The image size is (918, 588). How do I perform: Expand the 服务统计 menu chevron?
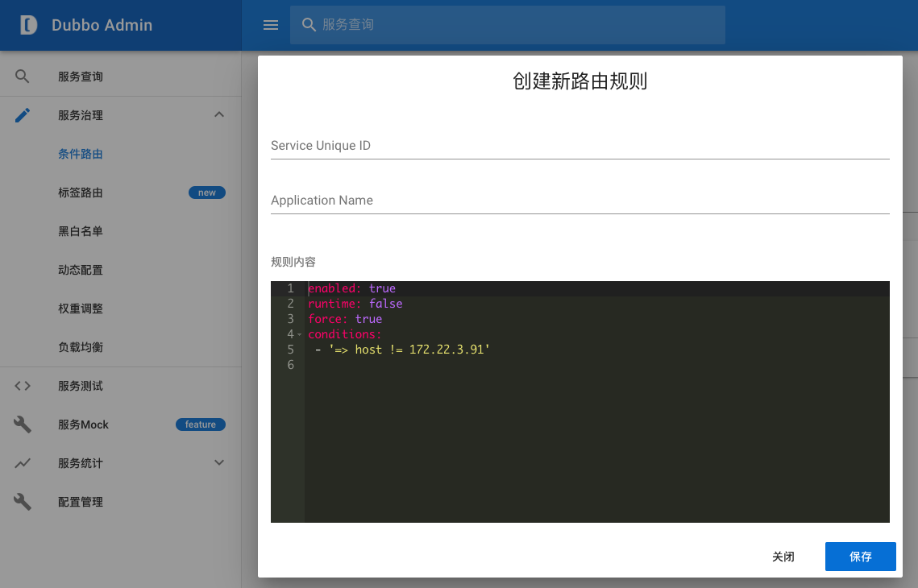(x=218, y=463)
